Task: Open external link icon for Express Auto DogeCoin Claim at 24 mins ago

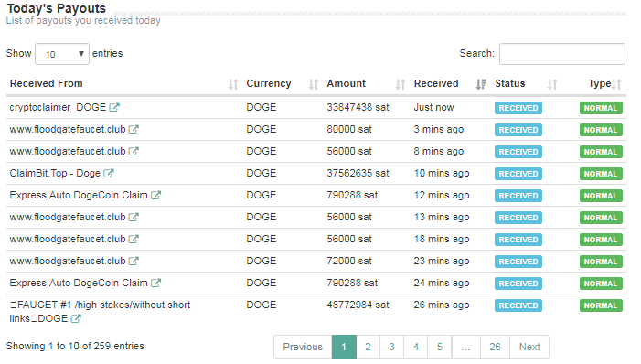Action: [155, 283]
